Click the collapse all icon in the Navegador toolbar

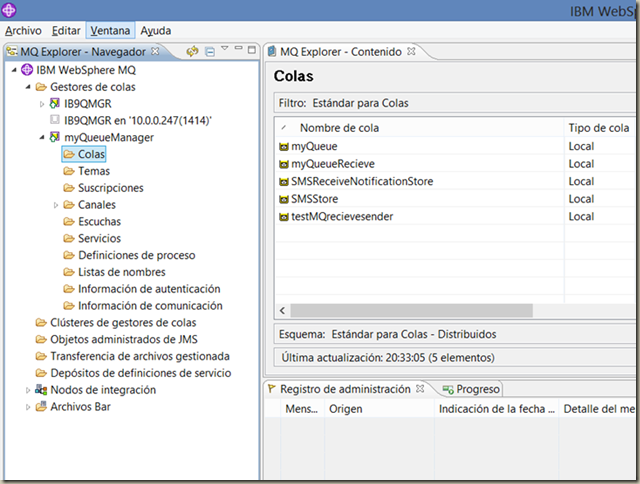click(x=210, y=52)
